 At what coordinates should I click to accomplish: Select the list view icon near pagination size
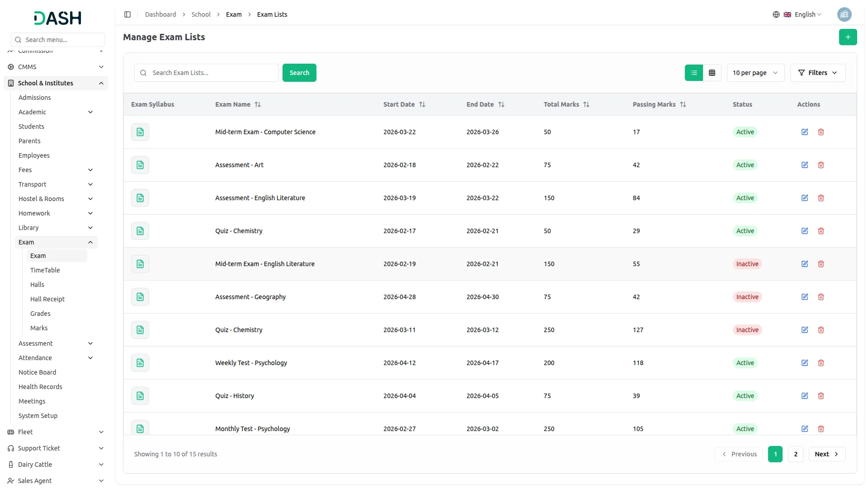[x=694, y=72]
